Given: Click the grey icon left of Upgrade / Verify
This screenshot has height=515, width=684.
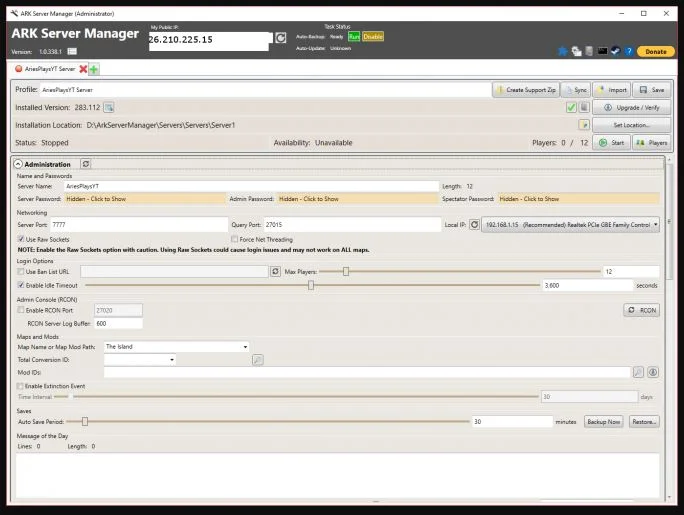Looking at the screenshot, I should [585, 107].
